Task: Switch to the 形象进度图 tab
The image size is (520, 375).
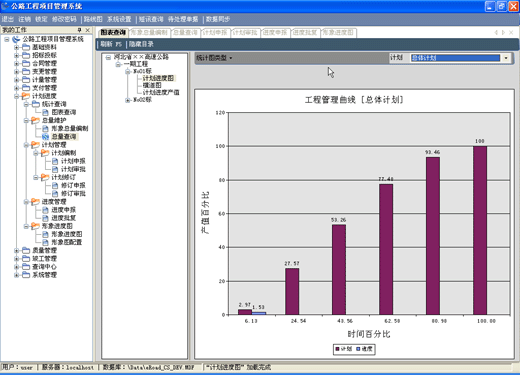Action: pos(338,33)
